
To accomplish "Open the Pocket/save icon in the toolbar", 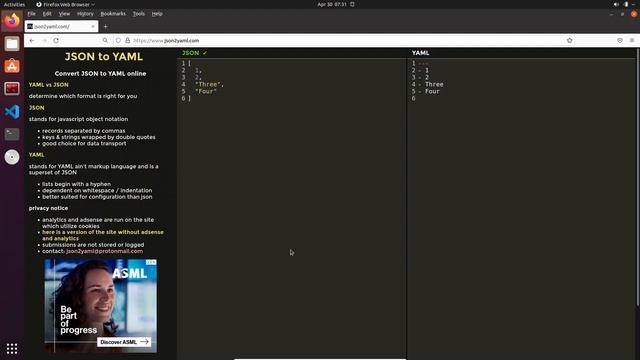I will pyautogui.click(x=620, y=40).
